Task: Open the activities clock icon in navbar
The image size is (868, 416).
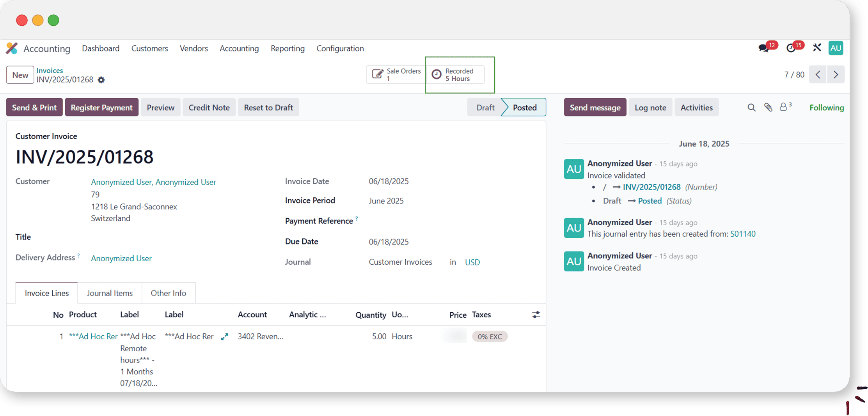Action: (791, 48)
